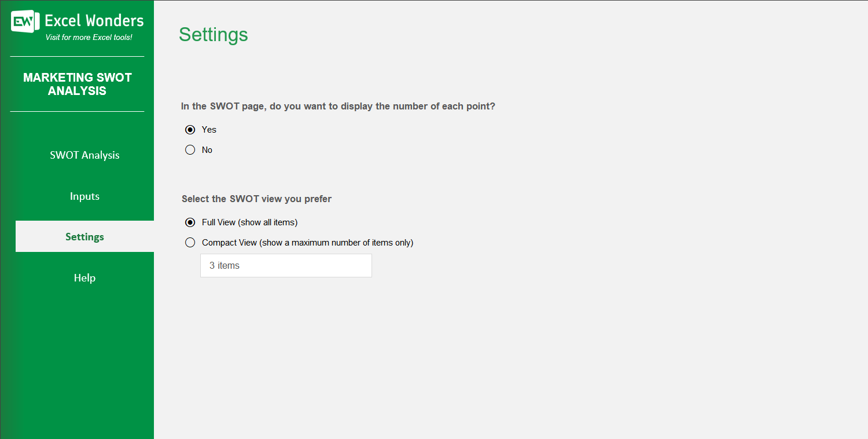Click the 'No' option label text
This screenshot has height=439, width=868.
click(207, 150)
